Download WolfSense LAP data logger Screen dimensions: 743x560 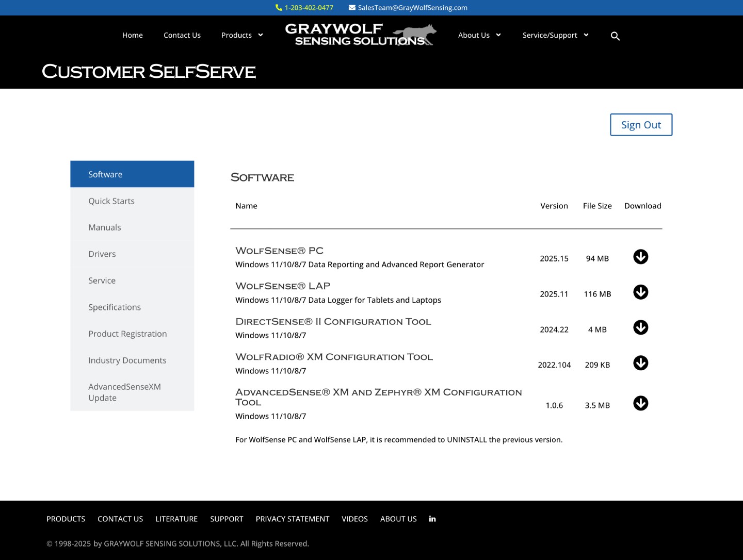[640, 292]
